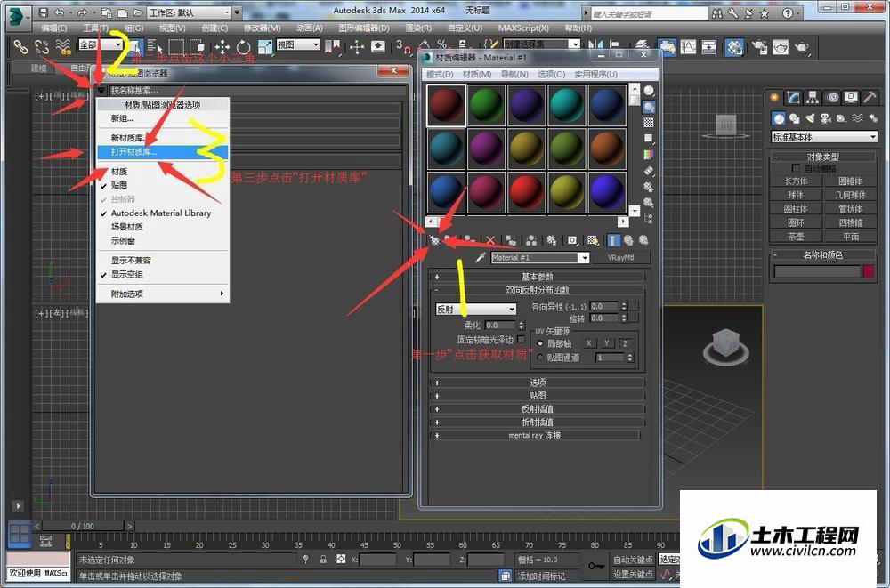The width and height of the screenshot is (890, 588).
Task: Open the 反射 BRDF type dropdown
Action: [x=475, y=310]
